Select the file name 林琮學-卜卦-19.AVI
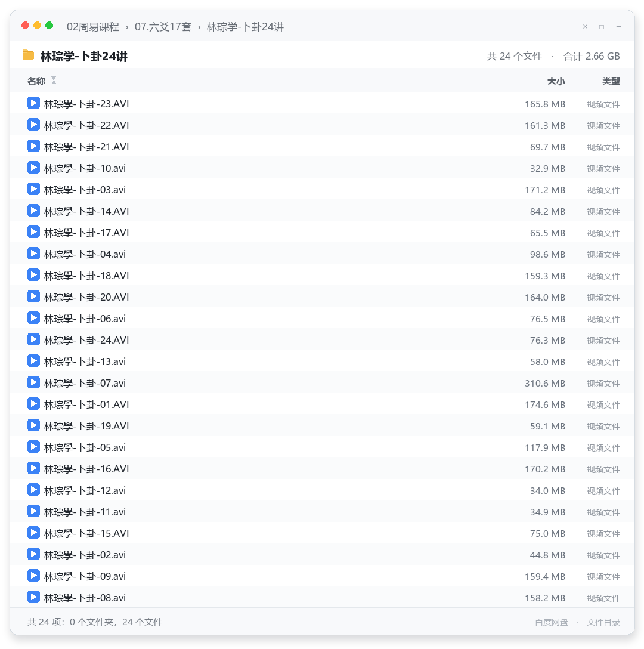 (86, 426)
